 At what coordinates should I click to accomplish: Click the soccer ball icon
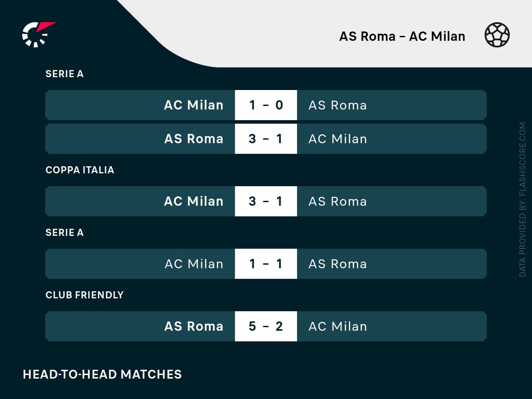(x=497, y=35)
